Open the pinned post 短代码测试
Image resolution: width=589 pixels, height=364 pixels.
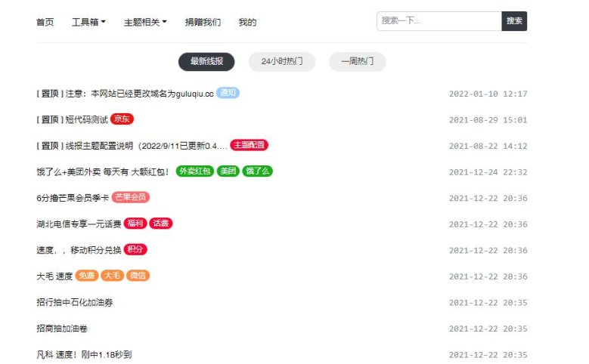[72, 120]
